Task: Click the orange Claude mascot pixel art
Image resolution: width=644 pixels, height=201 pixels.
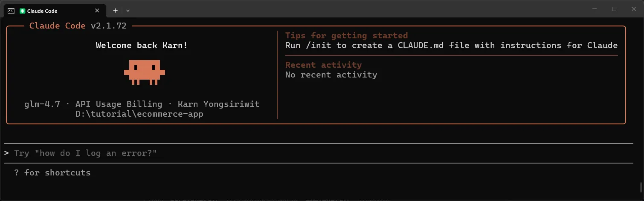Action: pos(145,72)
